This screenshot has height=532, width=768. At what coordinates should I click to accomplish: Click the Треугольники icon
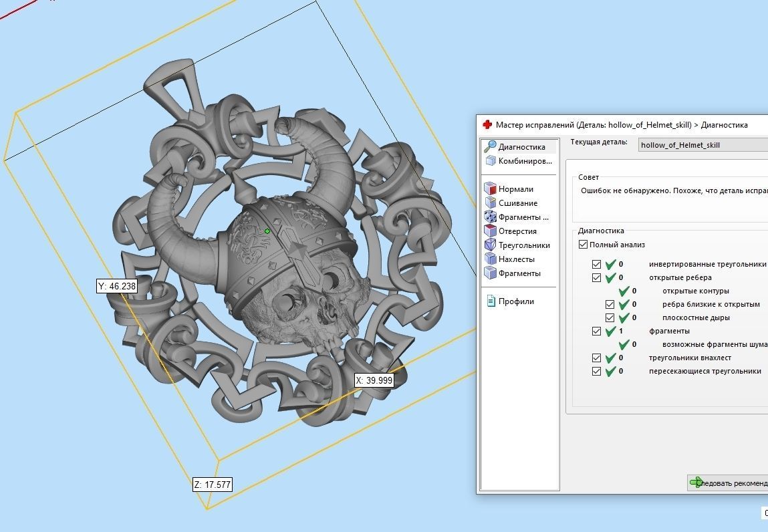point(491,245)
